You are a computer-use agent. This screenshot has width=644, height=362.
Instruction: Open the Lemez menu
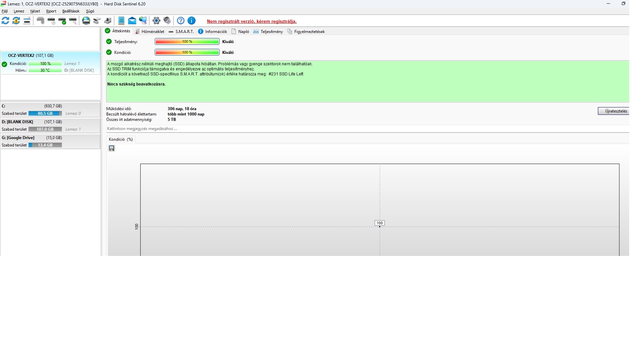click(x=19, y=11)
